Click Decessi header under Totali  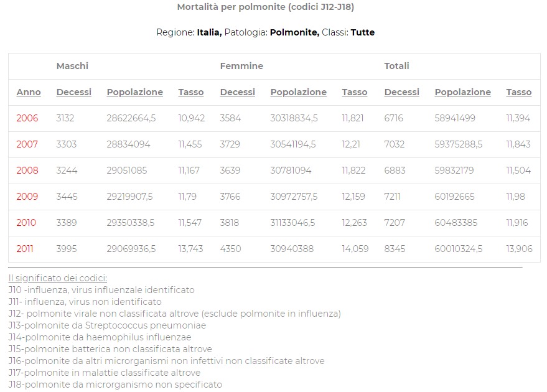tap(401, 92)
